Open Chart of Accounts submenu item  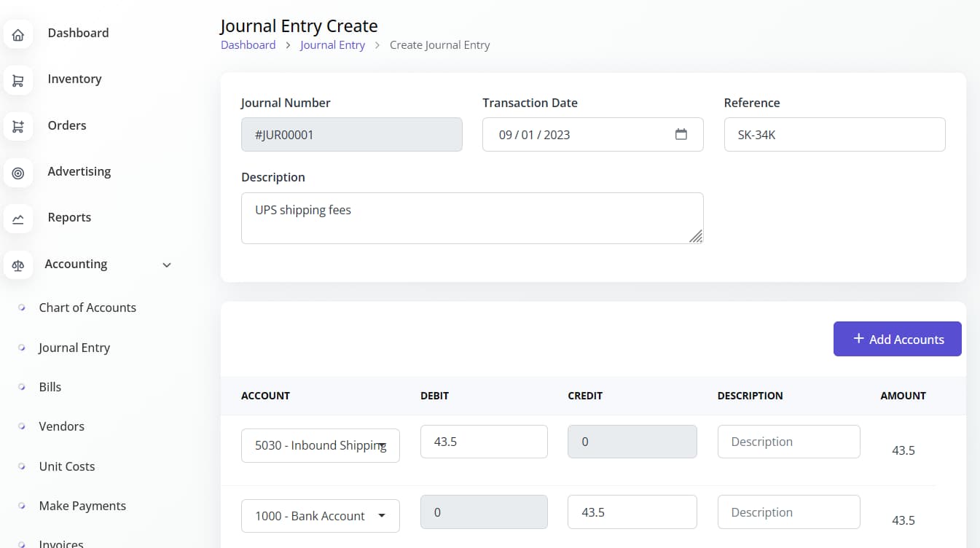tap(87, 308)
